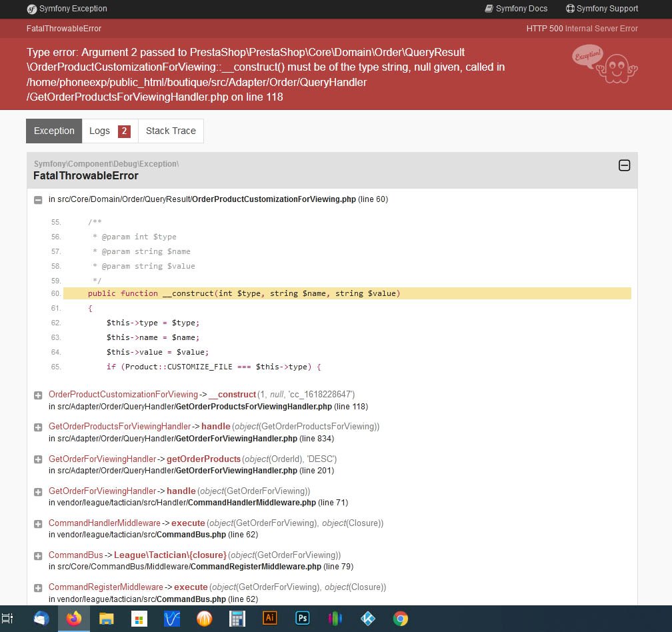Click code line 65 with Product::CUSTOMIZE_FILE

[213, 367]
